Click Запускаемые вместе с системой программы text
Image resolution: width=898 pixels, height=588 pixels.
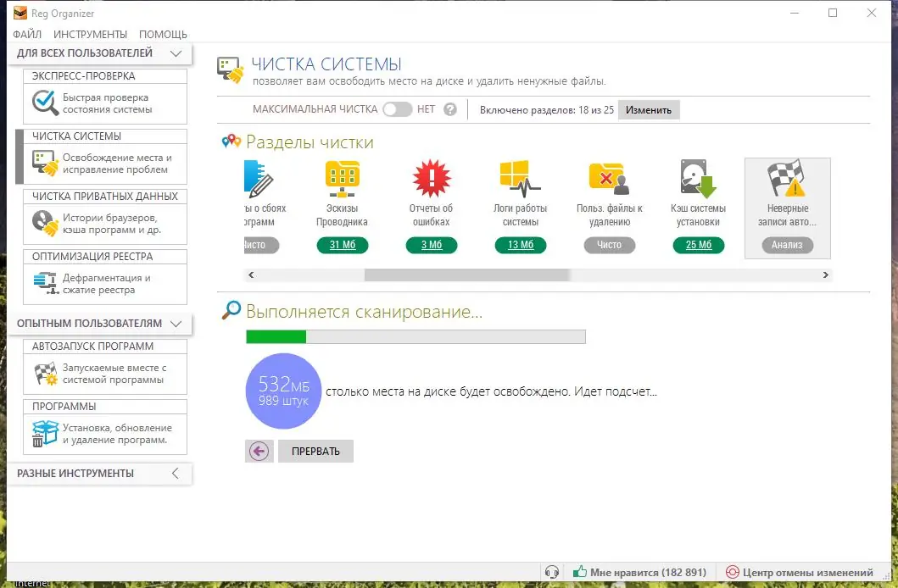click(x=114, y=374)
